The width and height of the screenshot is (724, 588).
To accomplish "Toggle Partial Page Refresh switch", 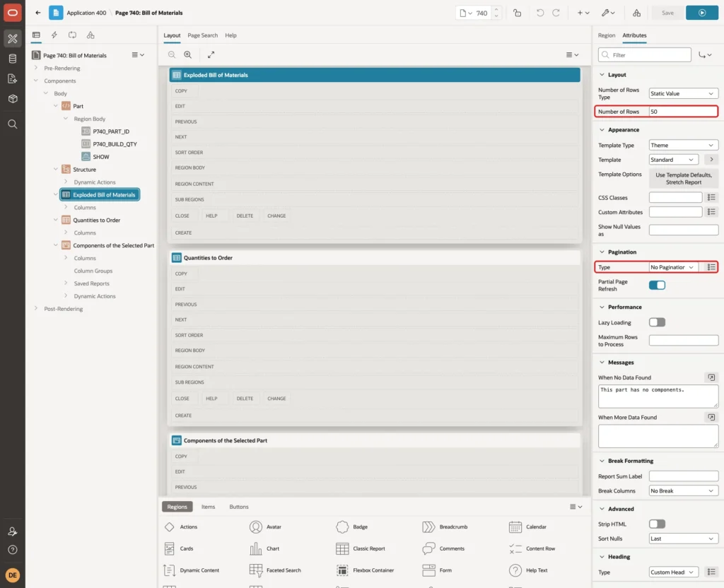I will tap(657, 286).
